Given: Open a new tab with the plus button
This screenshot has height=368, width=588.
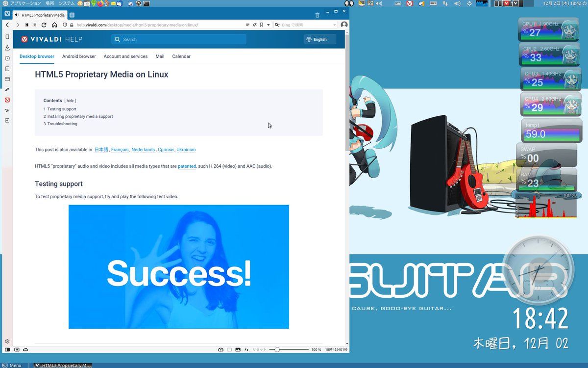Looking at the screenshot, I should (72, 15).
